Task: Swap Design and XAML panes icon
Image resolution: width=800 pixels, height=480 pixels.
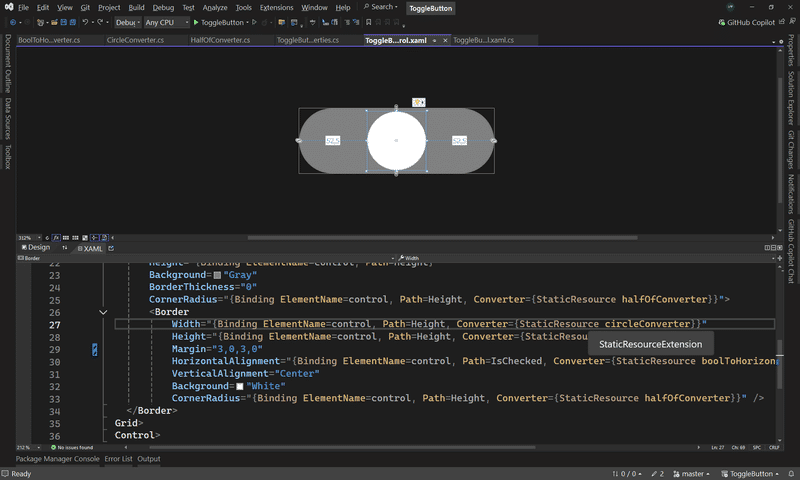Action: click(x=64, y=247)
